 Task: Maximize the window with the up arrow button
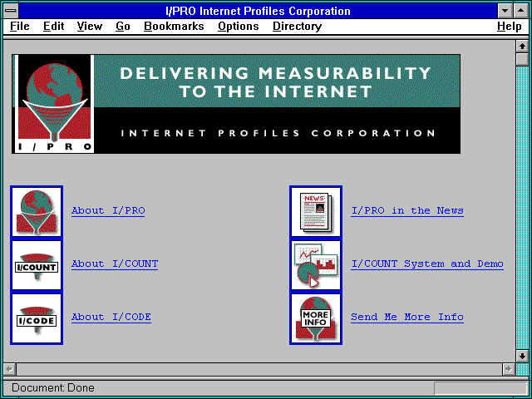[521, 11]
